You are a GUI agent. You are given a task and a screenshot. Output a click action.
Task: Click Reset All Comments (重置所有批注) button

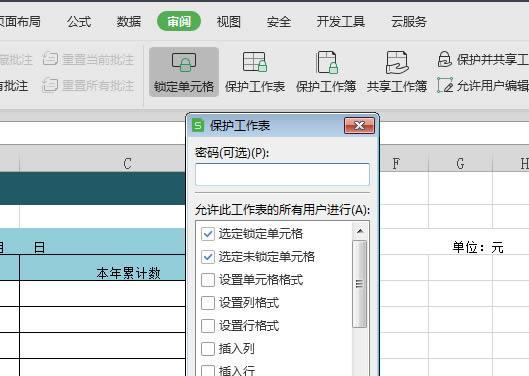(x=89, y=85)
